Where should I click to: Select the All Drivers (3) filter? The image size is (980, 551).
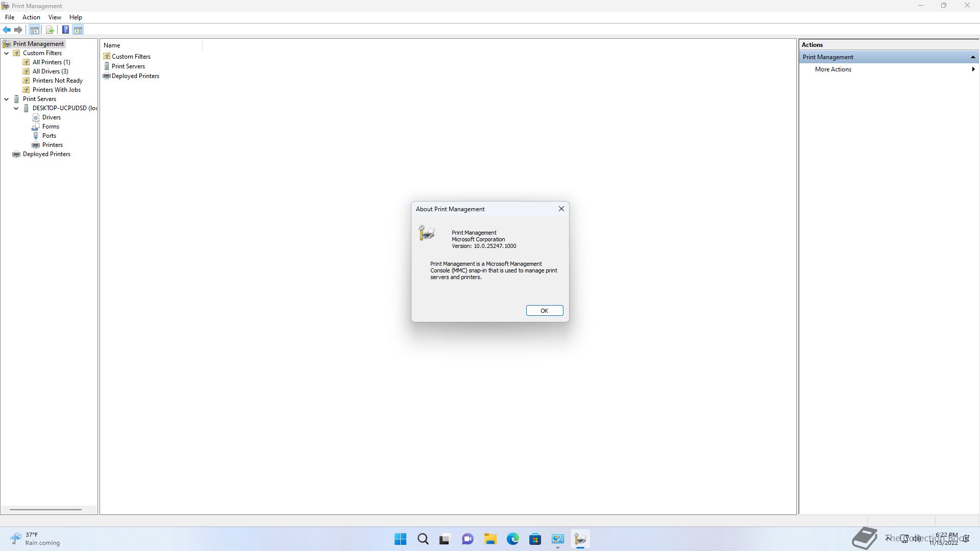coord(51,71)
